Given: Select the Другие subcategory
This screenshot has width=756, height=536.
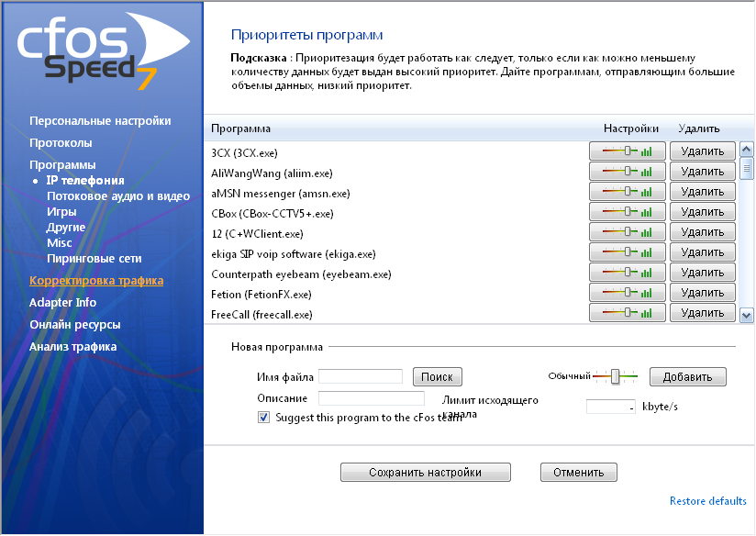Looking at the screenshot, I should 66,228.
